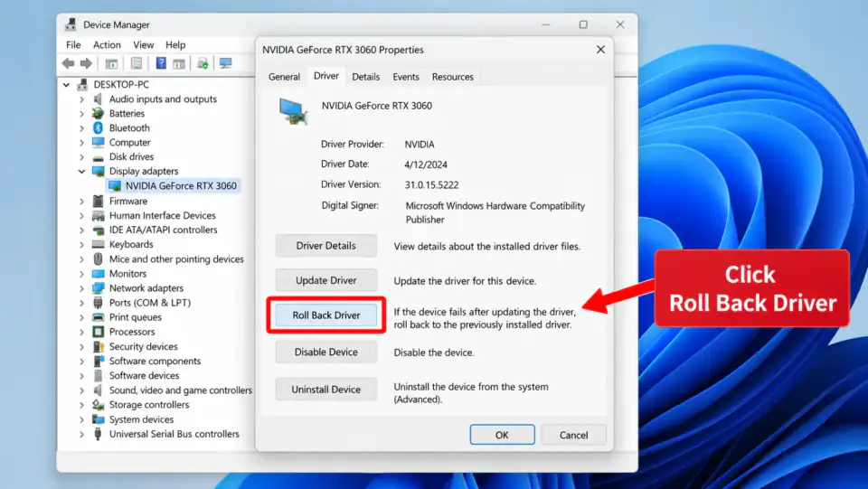This screenshot has height=489, width=868.
Task: Switch to the Details tab
Action: [366, 77]
